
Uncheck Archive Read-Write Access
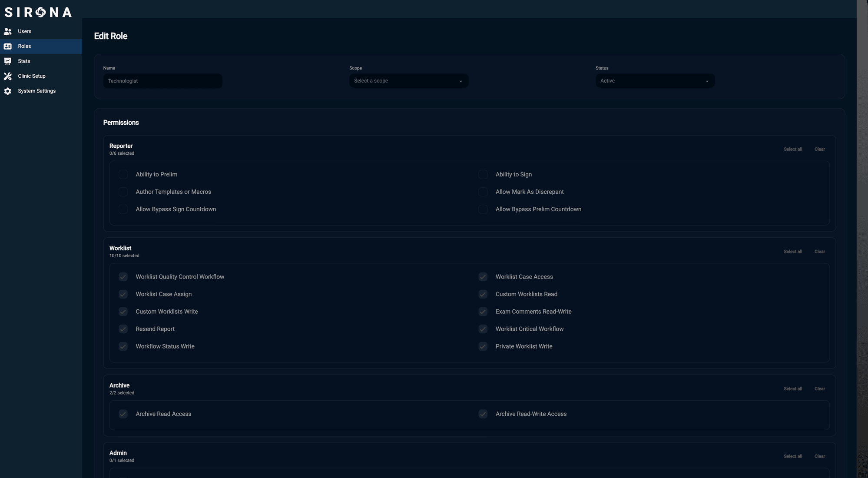point(483,414)
